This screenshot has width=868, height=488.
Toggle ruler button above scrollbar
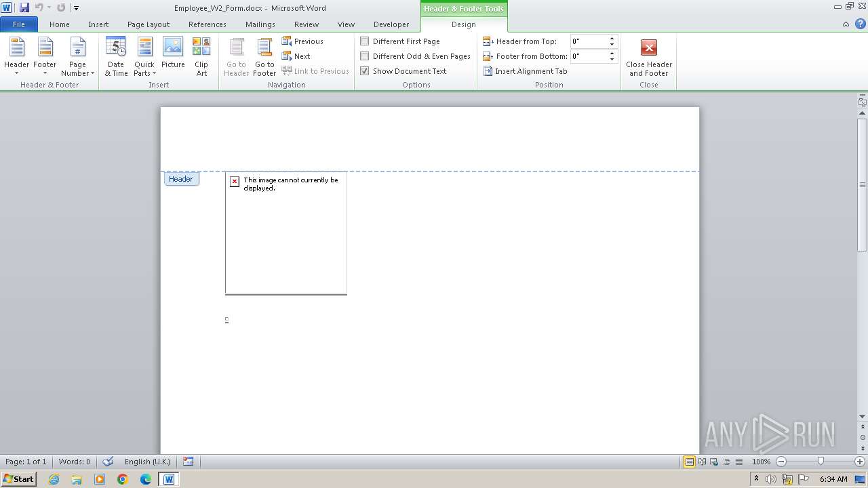pos(863,102)
